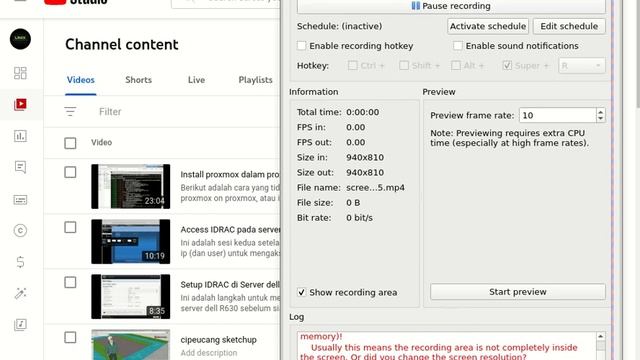Open Copyright icon in Studio sidebar
Screen dimensions: 640x360
[20, 231]
